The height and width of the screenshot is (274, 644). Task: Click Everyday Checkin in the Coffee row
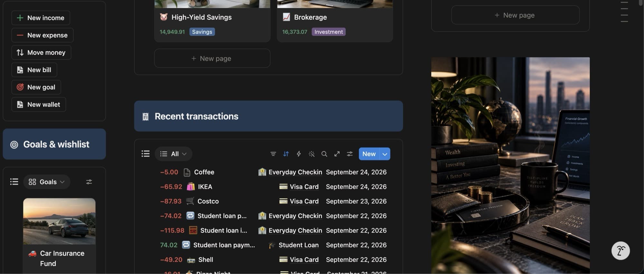(x=295, y=172)
